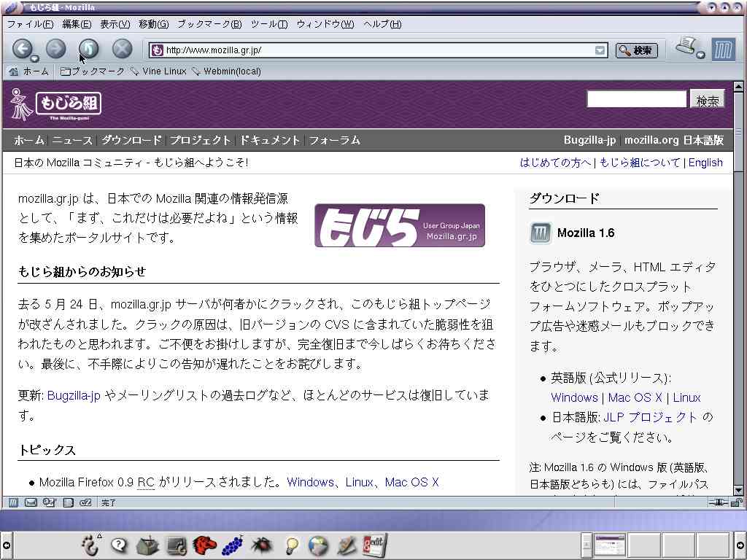Switch to the second workspace in pager
Viewport: 747px width, 560px height.
click(643, 545)
